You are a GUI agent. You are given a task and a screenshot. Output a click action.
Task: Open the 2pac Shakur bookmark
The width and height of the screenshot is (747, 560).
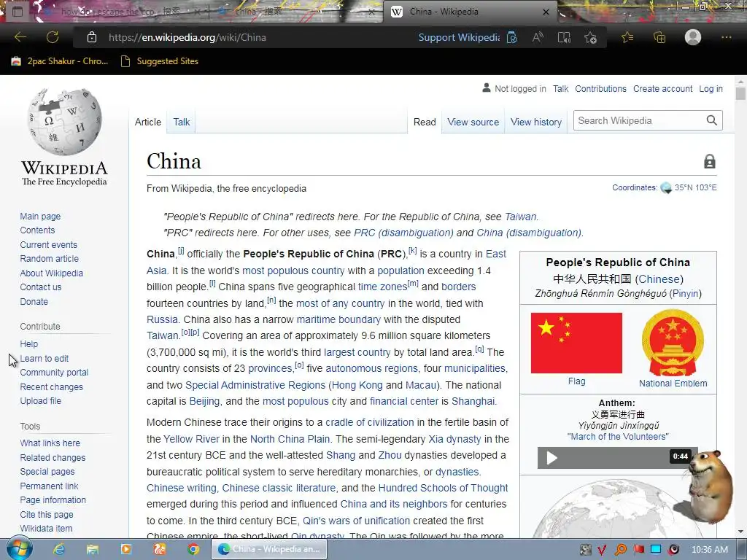(x=60, y=61)
